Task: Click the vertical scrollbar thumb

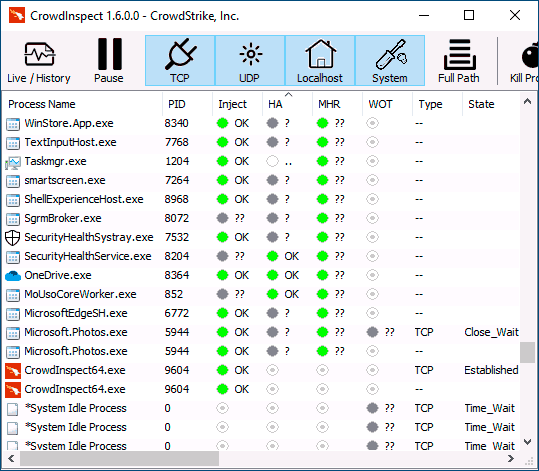Action: tap(527, 352)
